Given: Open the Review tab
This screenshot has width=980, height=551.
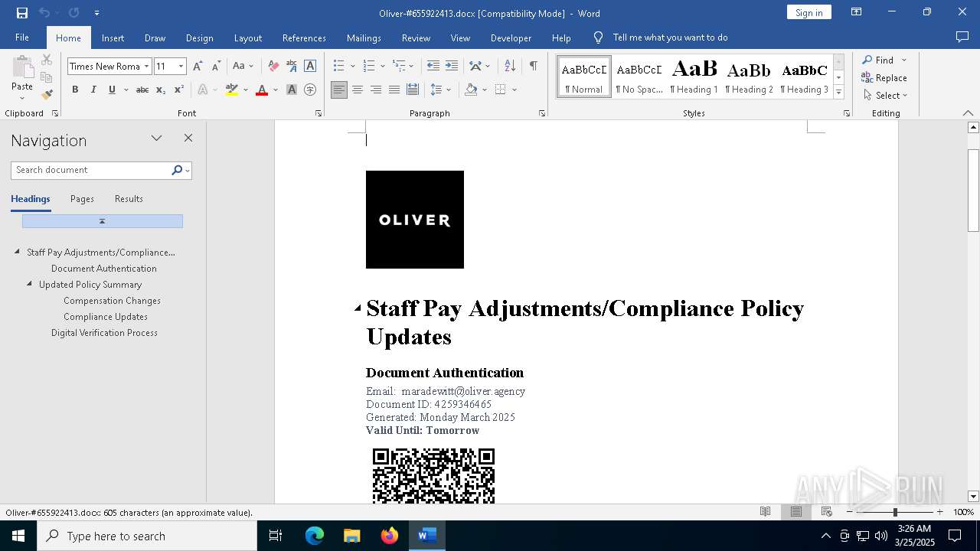Looking at the screenshot, I should (416, 37).
